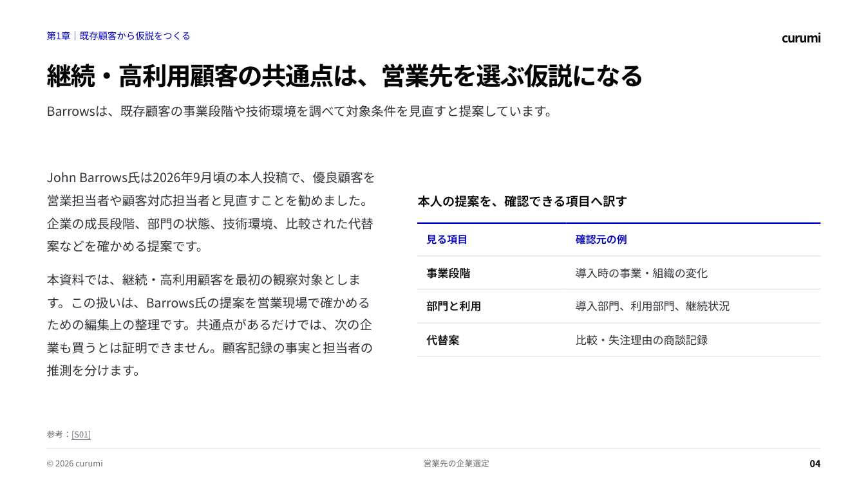
Task: Select the chapter label 第1章｜既存顧客から仮説をつくる
Action: point(118,36)
